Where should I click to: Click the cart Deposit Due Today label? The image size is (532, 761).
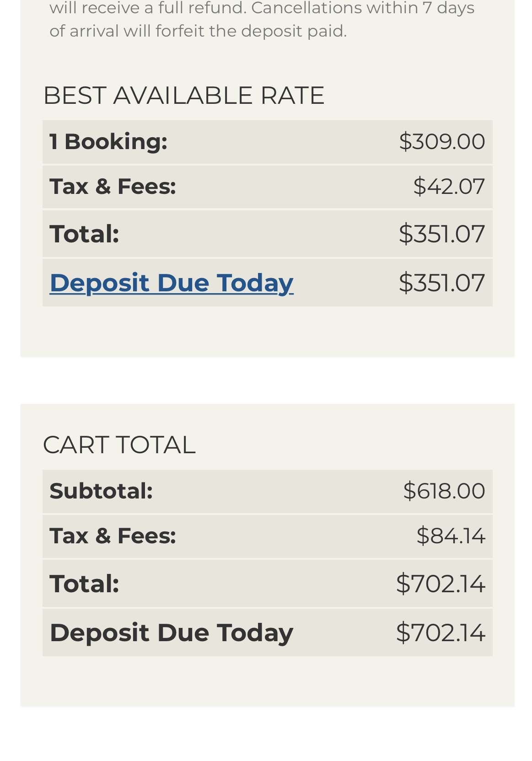click(172, 632)
